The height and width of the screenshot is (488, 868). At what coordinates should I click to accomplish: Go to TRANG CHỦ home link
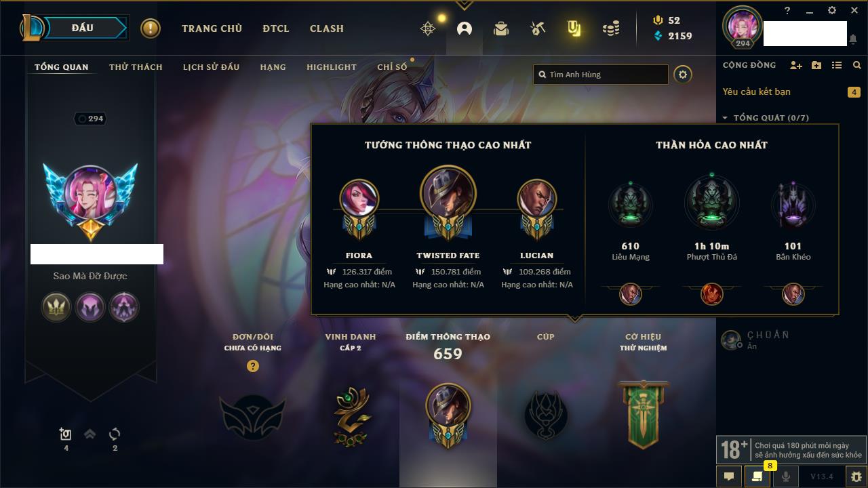pyautogui.click(x=212, y=28)
